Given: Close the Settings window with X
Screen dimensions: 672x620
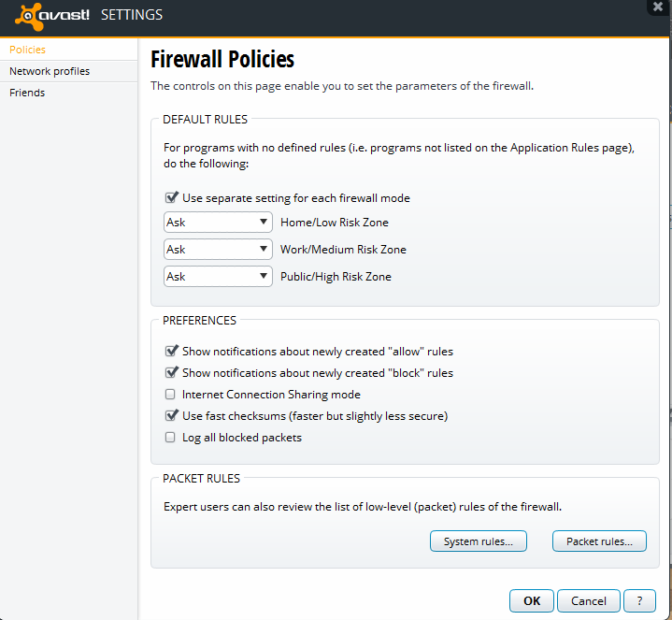Looking at the screenshot, I should click(658, 7).
